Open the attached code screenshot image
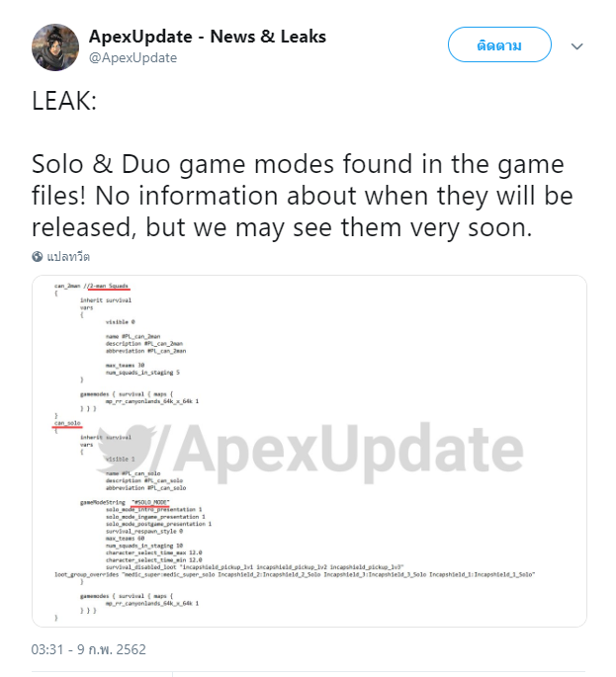This screenshot has height=677, width=616. coord(309,451)
